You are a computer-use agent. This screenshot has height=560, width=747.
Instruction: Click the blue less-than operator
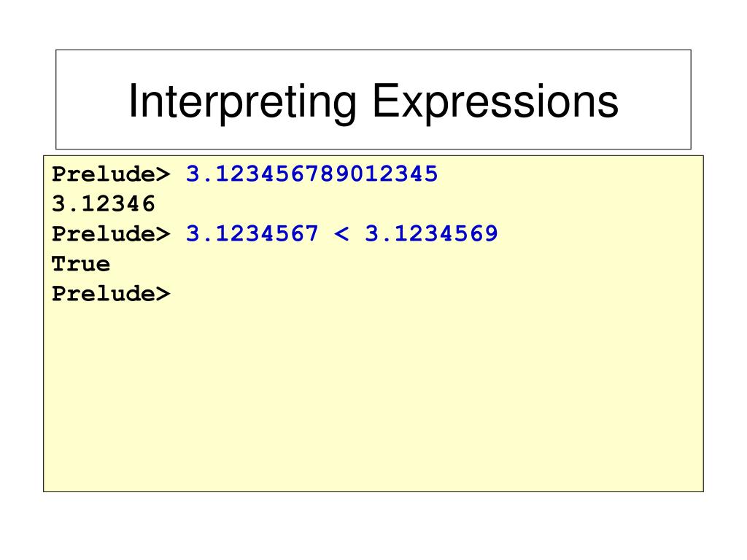click(x=341, y=234)
